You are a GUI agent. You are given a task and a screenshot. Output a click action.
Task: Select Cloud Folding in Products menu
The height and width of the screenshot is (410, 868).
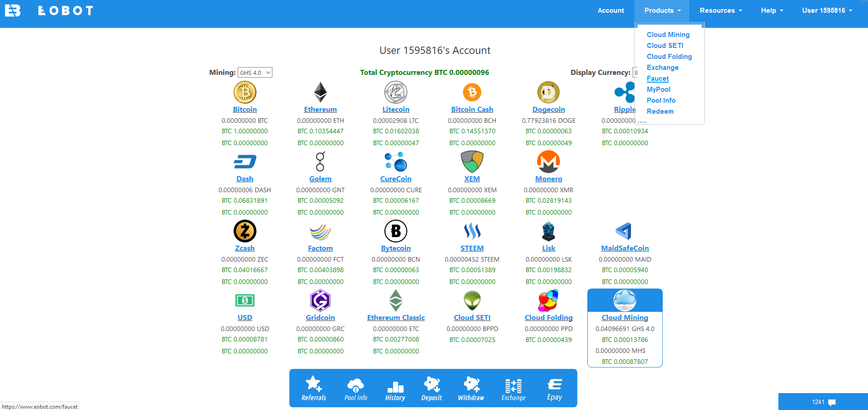pyautogui.click(x=669, y=57)
